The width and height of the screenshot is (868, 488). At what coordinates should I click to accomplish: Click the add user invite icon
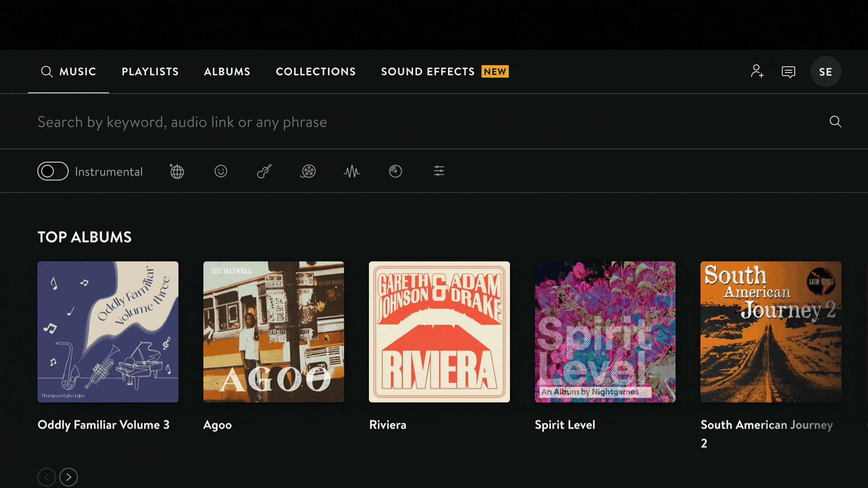tap(757, 71)
